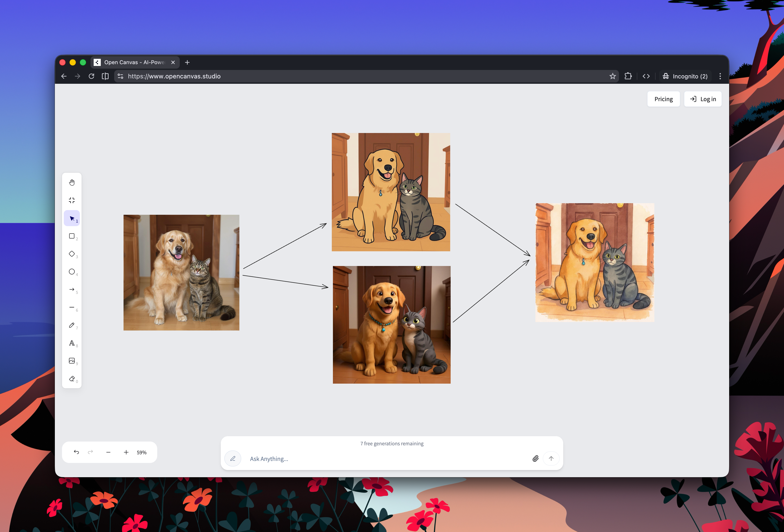Viewport: 784px width, 532px height.
Task: Select the Pencil drawing tool
Action: (72, 325)
